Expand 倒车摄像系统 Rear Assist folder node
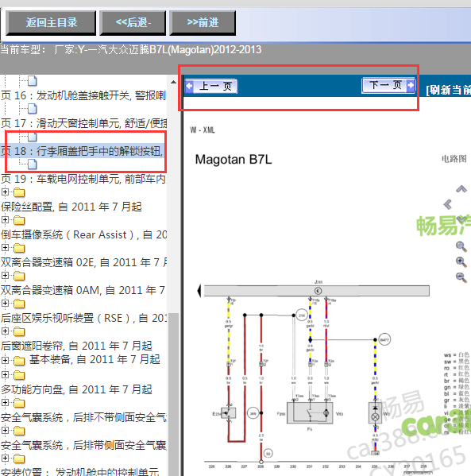The height and width of the screenshot is (476, 471). coord(5,219)
